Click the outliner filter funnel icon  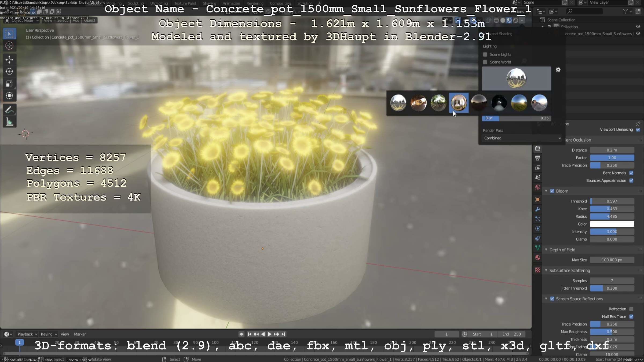click(x=625, y=11)
